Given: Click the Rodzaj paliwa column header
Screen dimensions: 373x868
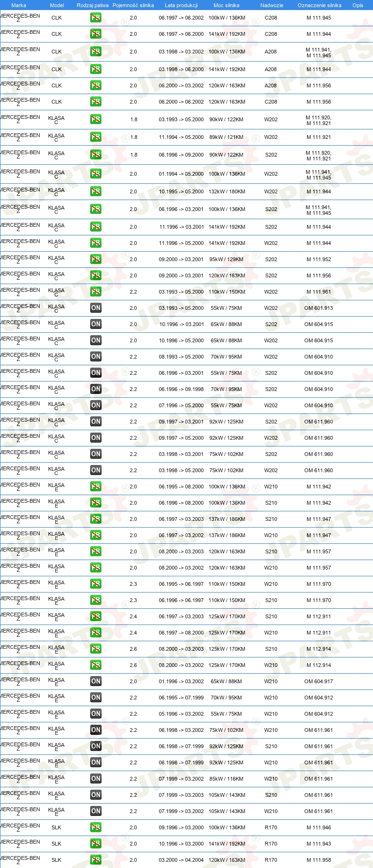Looking at the screenshot, I should (x=93, y=5).
